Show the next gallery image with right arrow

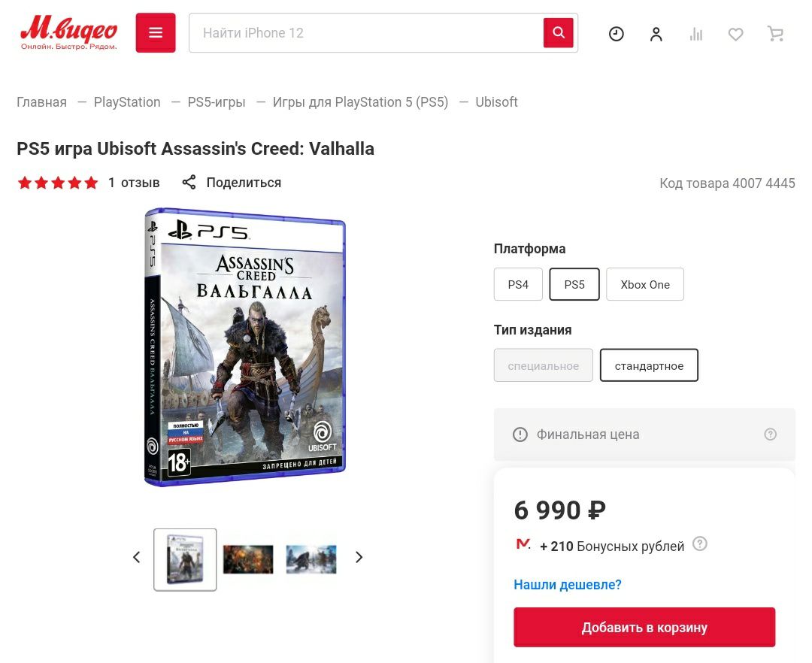pyautogui.click(x=359, y=557)
